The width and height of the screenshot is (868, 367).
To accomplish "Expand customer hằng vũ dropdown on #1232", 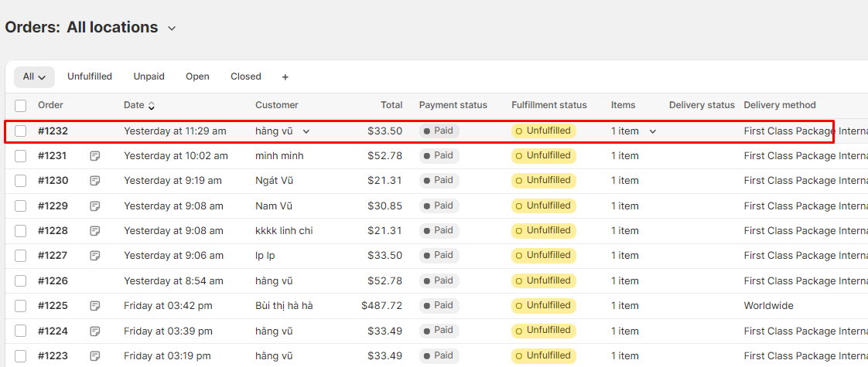I will [306, 131].
